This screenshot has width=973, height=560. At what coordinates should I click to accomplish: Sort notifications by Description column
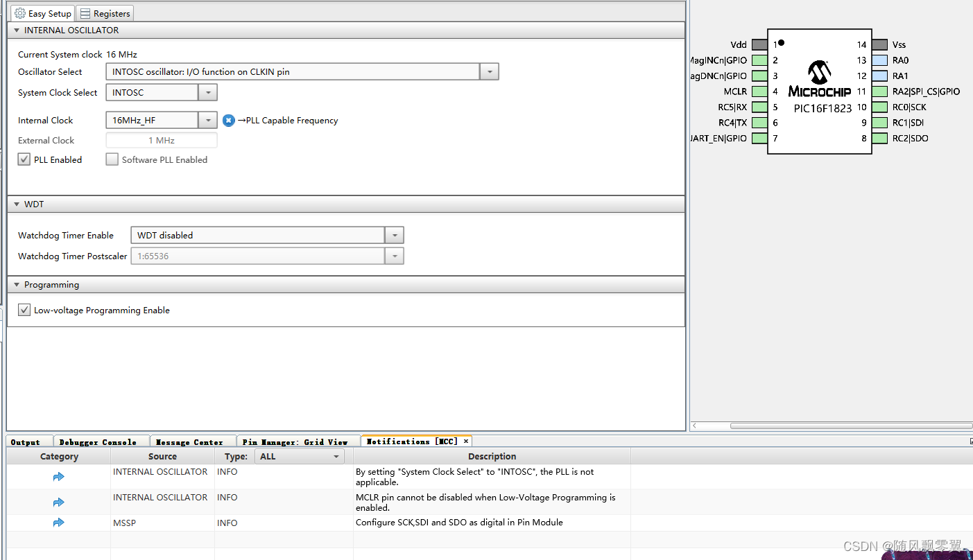click(x=492, y=457)
